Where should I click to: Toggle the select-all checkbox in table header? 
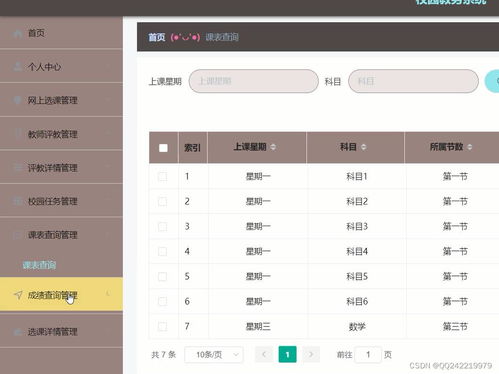[x=163, y=148]
